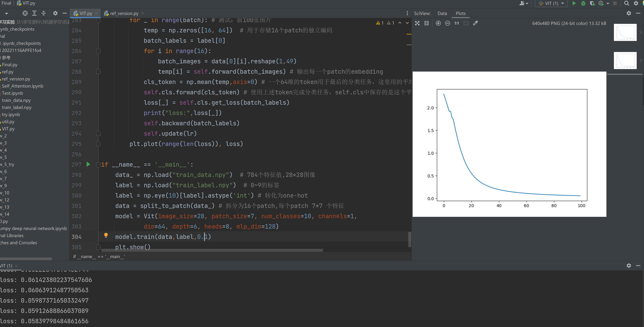Start debugging with the green bug icon

click(x=583, y=3)
